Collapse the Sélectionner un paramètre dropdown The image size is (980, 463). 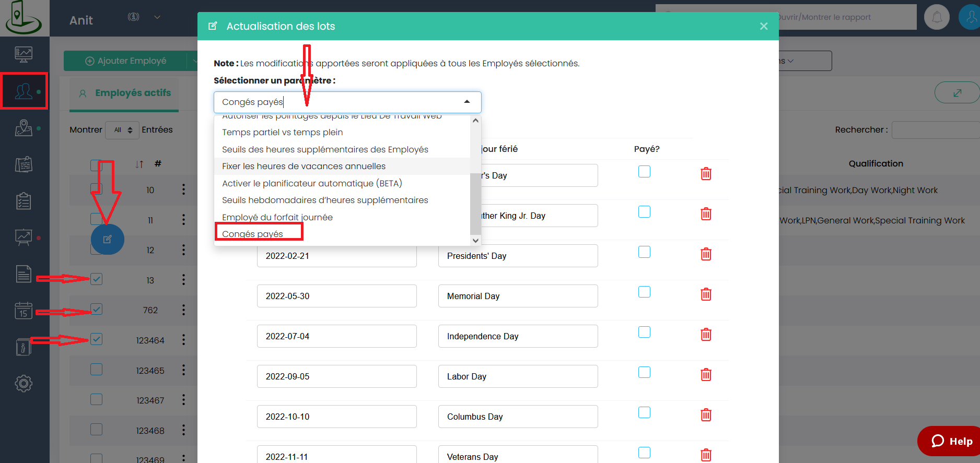[x=466, y=102]
